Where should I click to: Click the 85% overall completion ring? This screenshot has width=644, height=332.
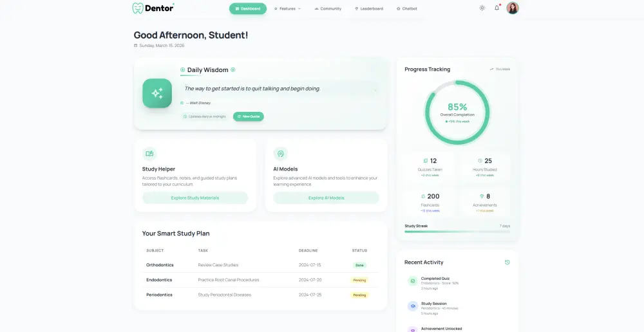[457, 113]
